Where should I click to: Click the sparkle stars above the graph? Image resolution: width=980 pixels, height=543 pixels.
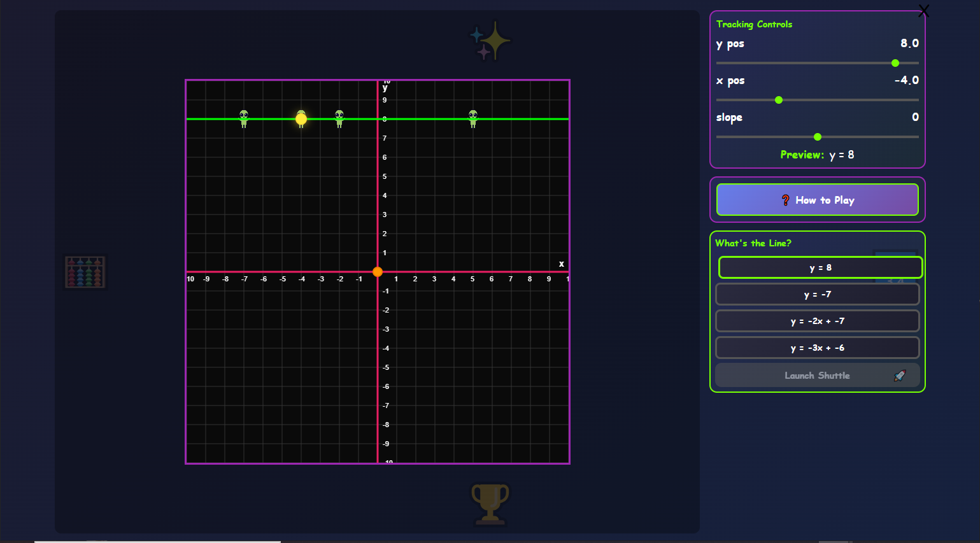pos(489,40)
